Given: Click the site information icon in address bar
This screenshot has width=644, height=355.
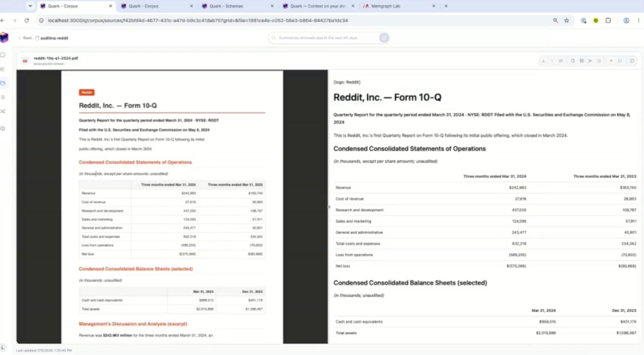Looking at the screenshot, I should click(x=41, y=20).
